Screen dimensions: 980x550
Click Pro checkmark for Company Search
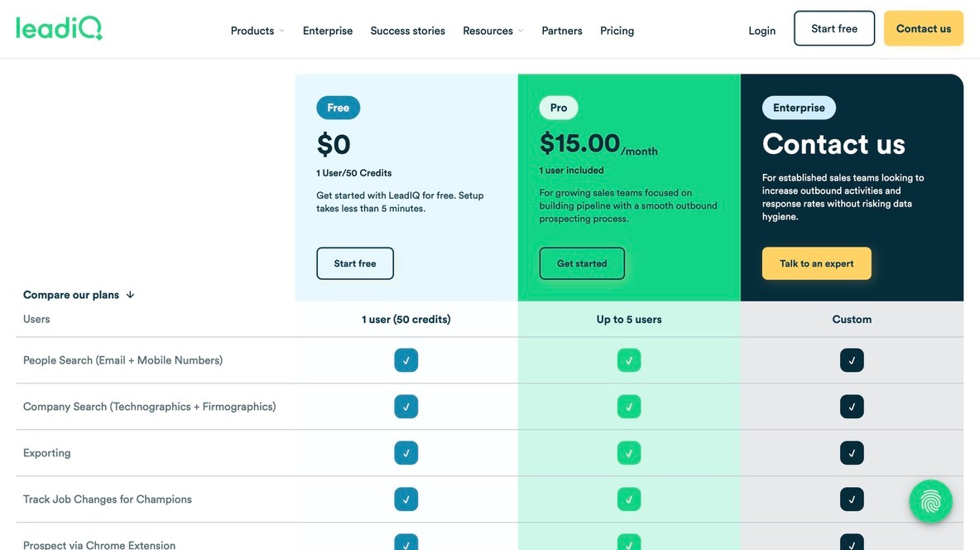coord(629,407)
